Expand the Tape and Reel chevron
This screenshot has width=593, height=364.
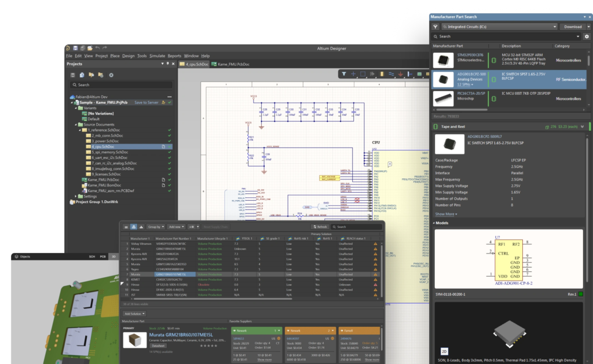583,127
